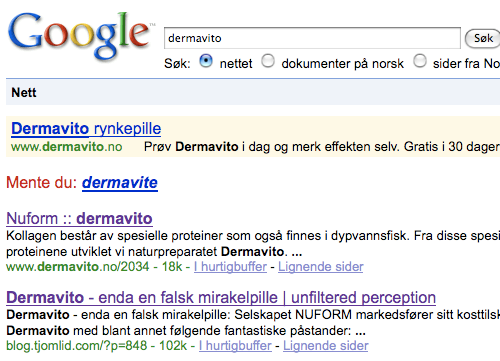Open I hurtigbuffer for the blog.tjomlid.com result
This screenshot has height=361, width=500.
coord(235,346)
